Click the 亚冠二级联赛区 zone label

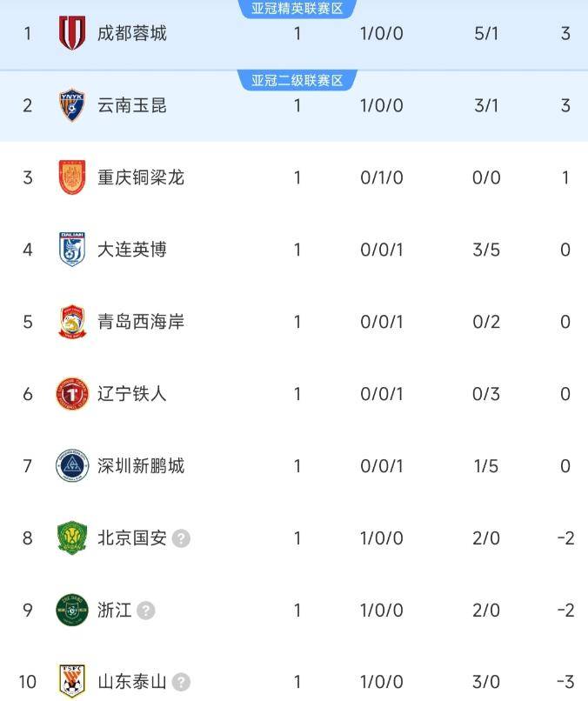tap(297, 81)
